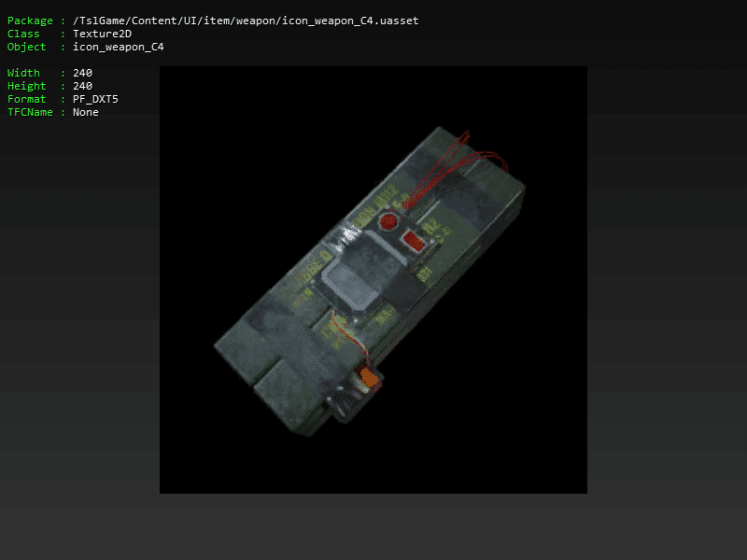Select the Width value 240

coord(82,73)
